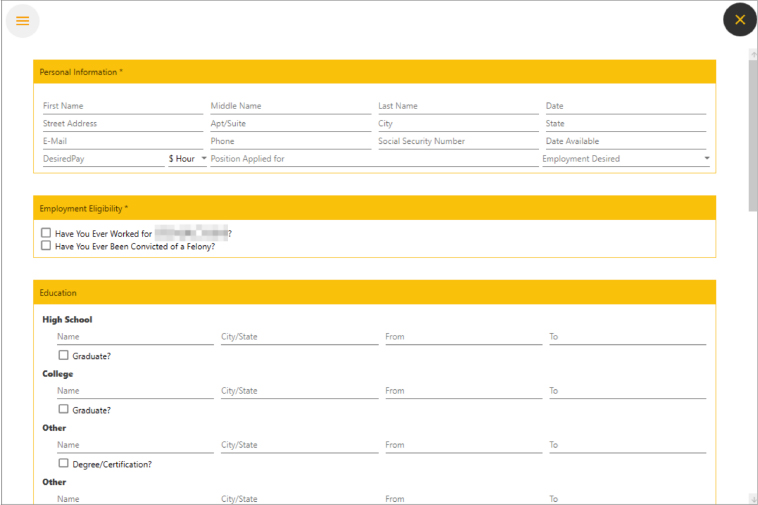
Task: Click the College Name field
Action: click(x=135, y=391)
